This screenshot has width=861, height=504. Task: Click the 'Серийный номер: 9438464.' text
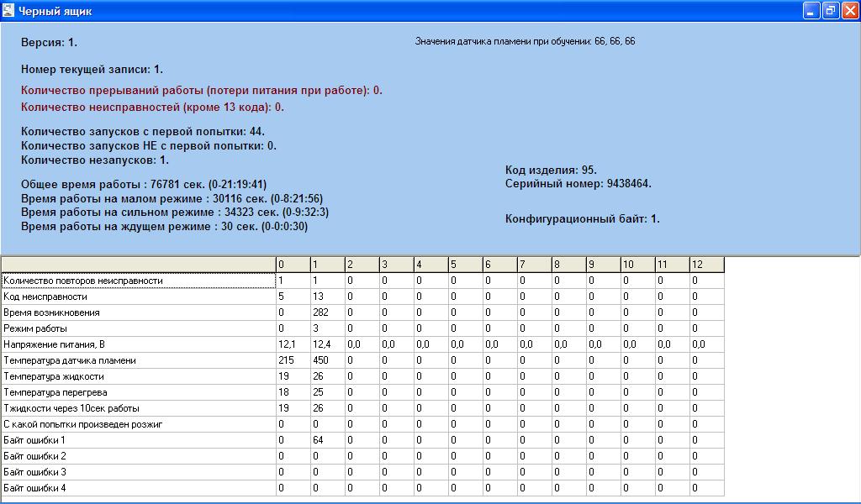tap(578, 184)
